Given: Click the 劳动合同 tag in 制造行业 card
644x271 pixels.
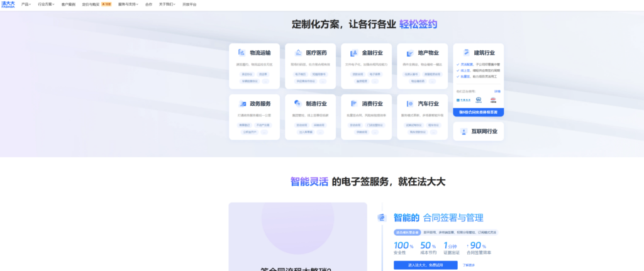Looking at the screenshot, I should point(302,125).
